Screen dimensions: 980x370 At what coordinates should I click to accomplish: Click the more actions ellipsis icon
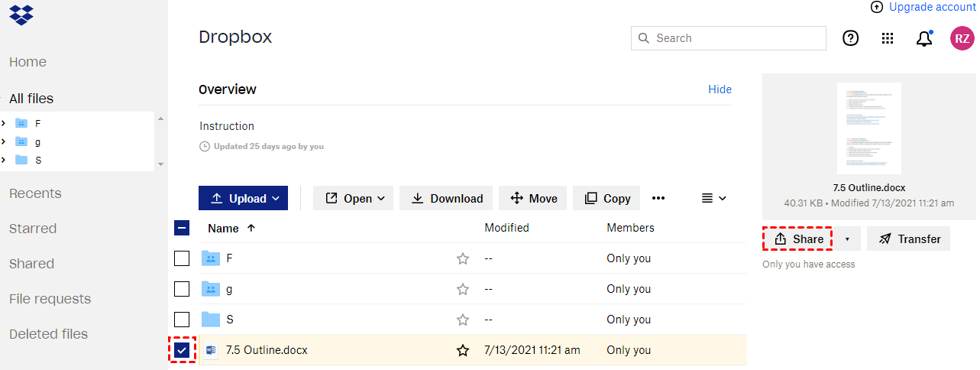658,198
